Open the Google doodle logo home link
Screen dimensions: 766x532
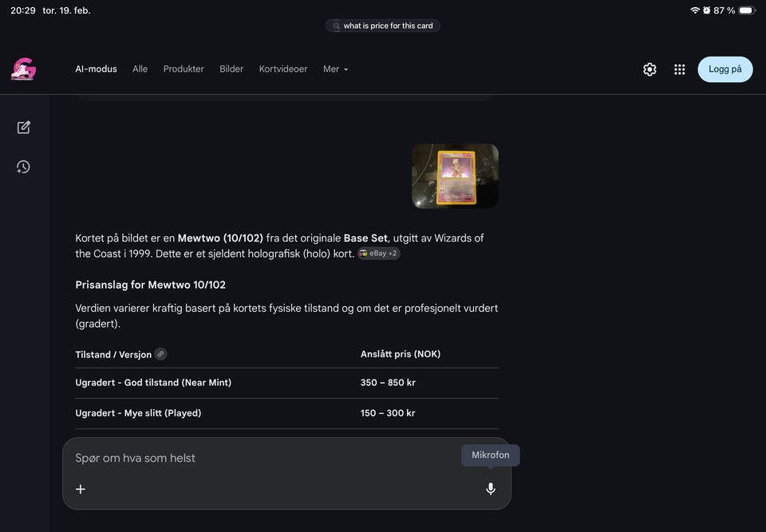[23, 69]
